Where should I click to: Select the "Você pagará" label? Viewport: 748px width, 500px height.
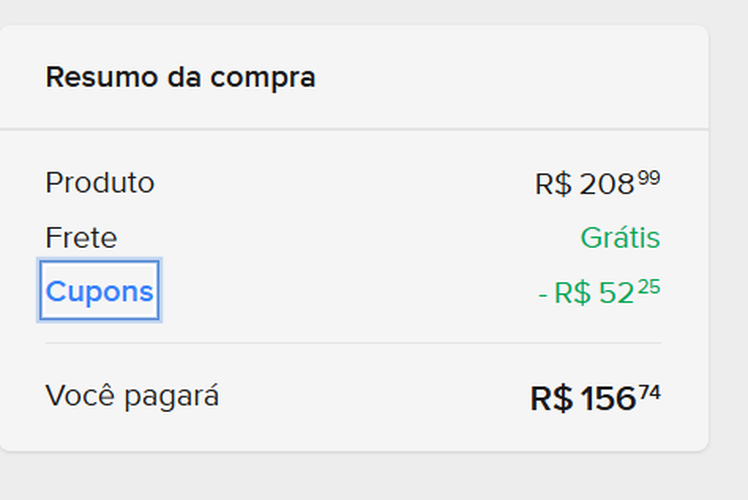[132, 396]
